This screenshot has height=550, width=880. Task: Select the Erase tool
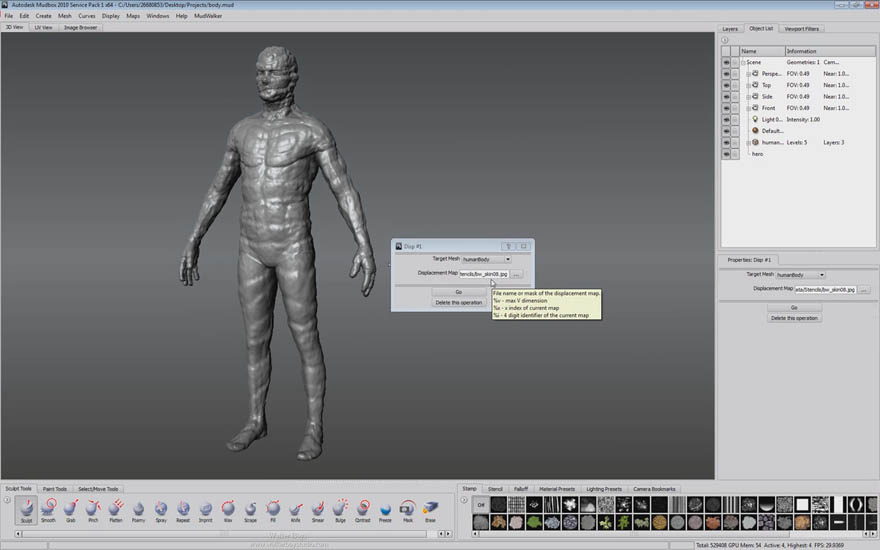(x=430, y=510)
